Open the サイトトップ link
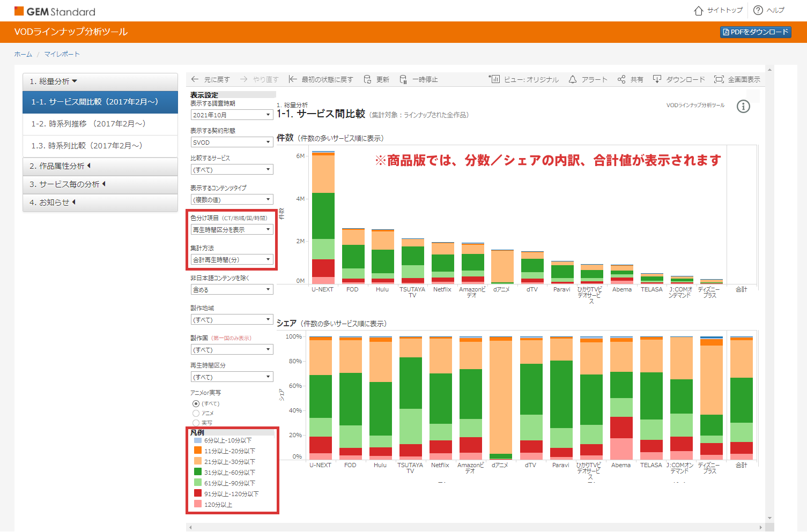The width and height of the screenshot is (807, 532). [x=725, y=10]
